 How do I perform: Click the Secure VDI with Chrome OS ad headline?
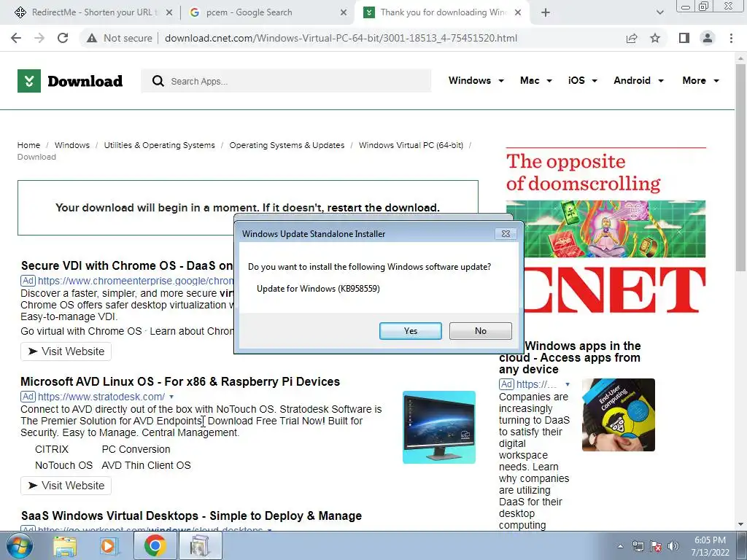pos(127,265)
